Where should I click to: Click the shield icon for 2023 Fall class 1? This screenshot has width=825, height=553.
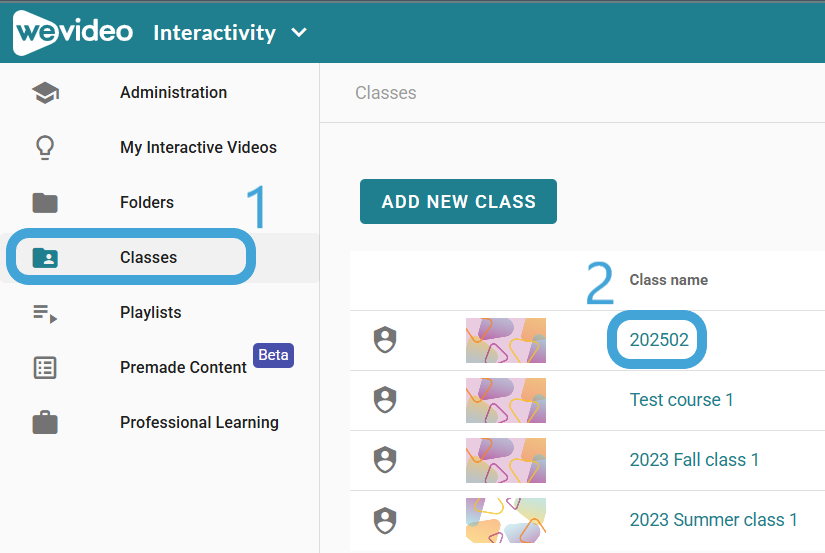(x=385, y=460)
